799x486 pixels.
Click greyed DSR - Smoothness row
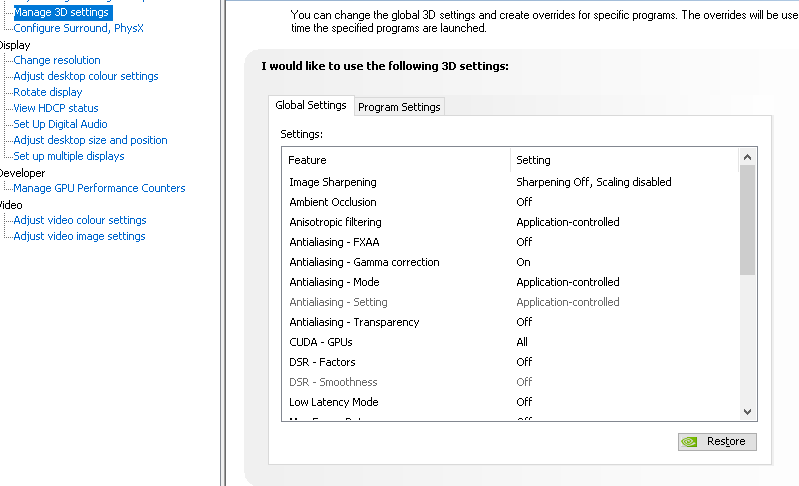coord(510,382)
